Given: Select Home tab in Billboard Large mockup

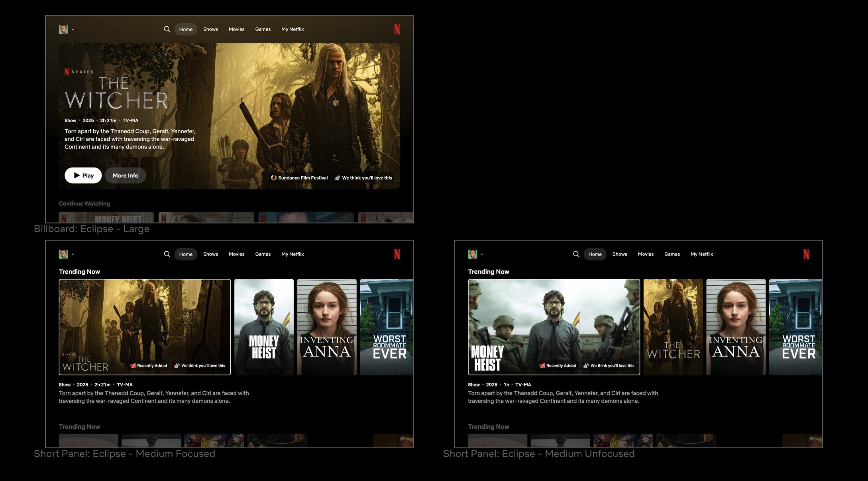Looking at the screenshot, I should coord(186,29).
